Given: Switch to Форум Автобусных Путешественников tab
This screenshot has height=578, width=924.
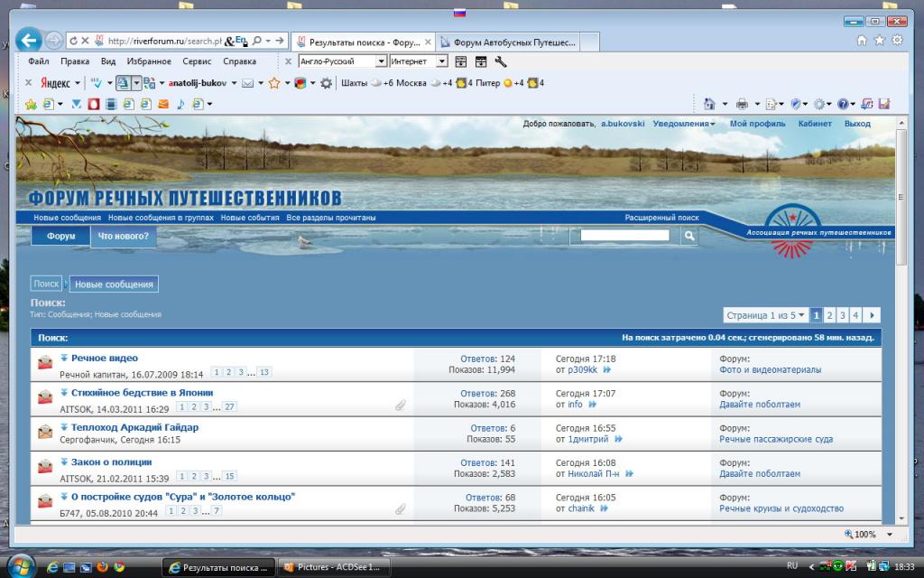Looking at the screenshot, I should click(513, 42).
